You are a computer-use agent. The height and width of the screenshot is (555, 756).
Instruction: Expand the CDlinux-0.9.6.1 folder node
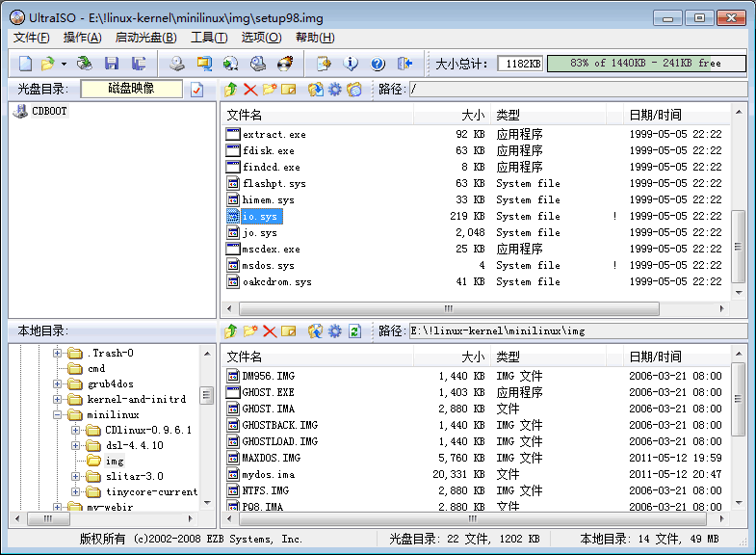click(76, 430)
